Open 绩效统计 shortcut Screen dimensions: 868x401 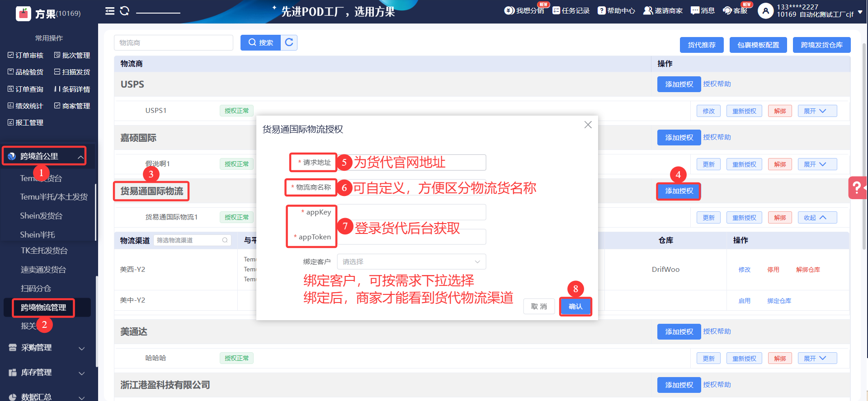tap(26, 106)
